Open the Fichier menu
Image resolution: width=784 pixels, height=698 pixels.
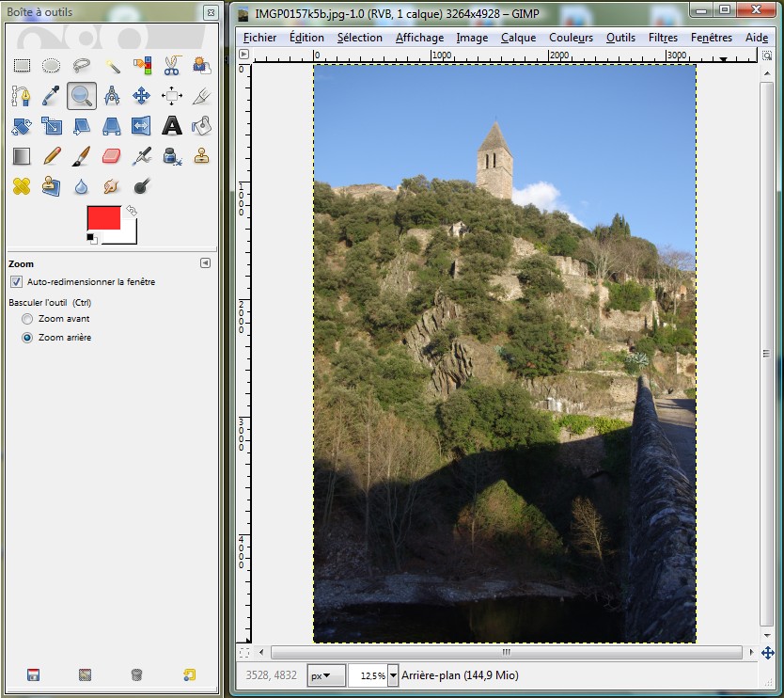click(259, 38)
